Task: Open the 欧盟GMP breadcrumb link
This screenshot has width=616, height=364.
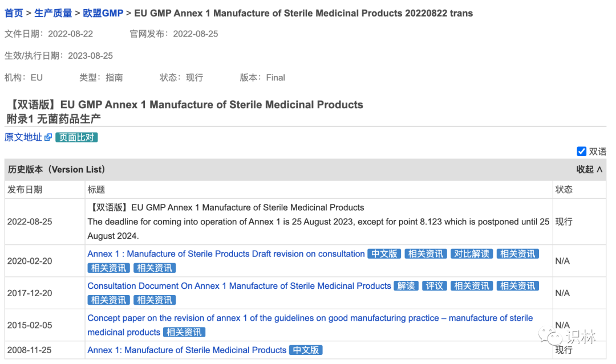Action: pyautogui.click(x=103, y=13)
